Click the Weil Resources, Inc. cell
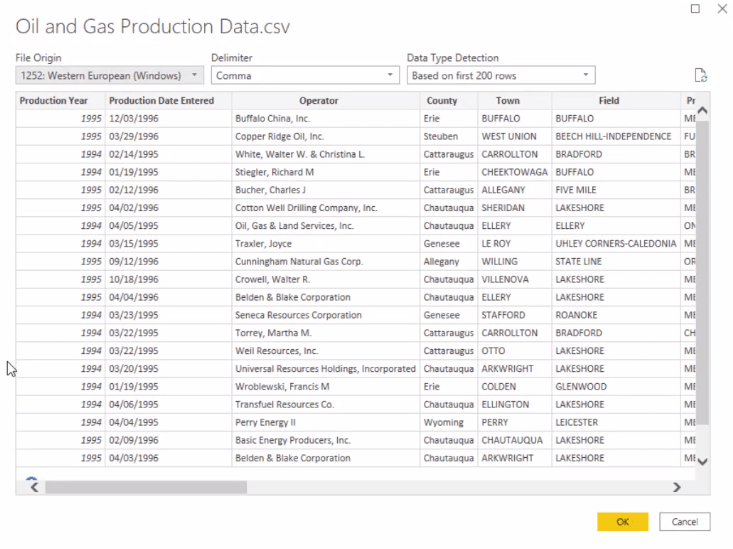Screen dimensions: 733x549 click(326, 351)
